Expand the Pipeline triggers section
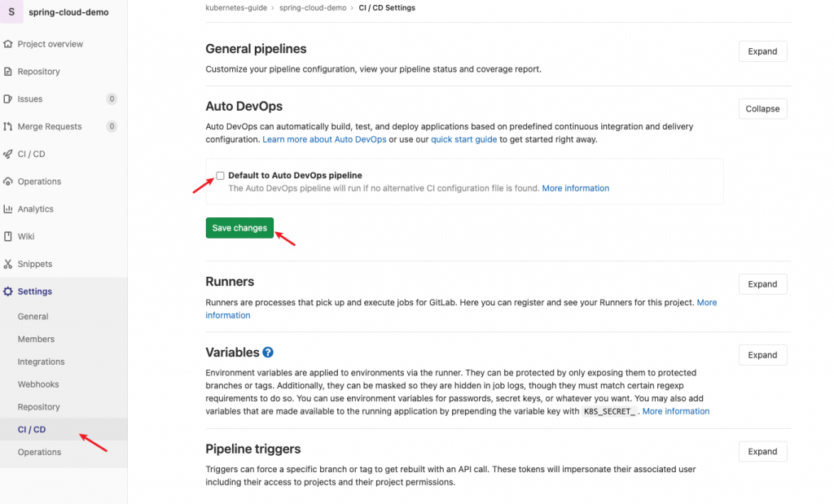834x504 pixels. pos(762,452)
